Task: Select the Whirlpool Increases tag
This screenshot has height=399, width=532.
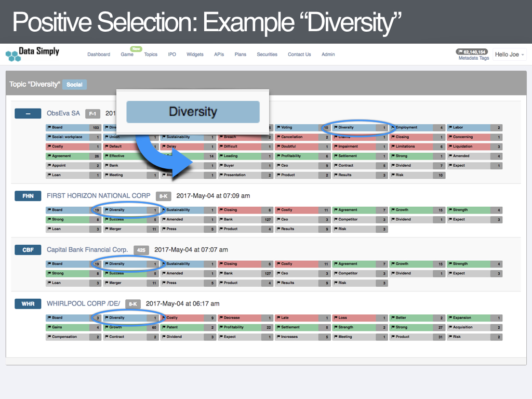Action: coord(302,337)
